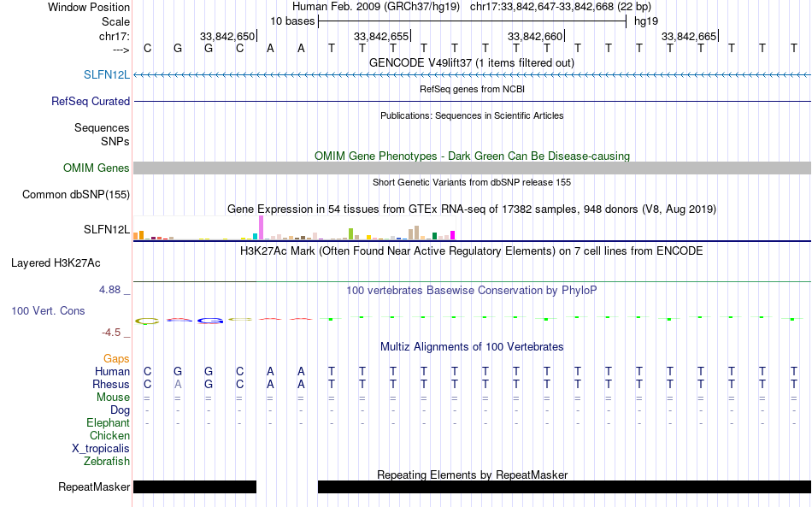
Task: Click the X_tropicalis alignment row label
Action: point(101,449)
